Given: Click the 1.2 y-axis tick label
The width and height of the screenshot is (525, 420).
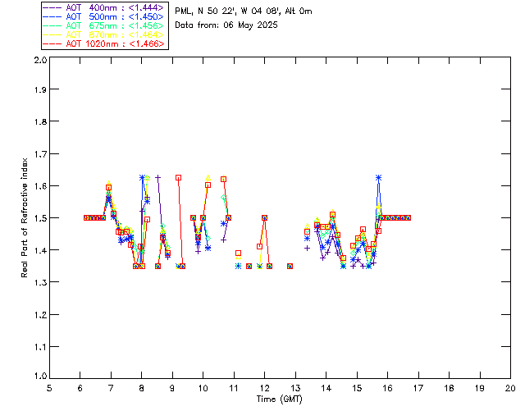Looking at the screenshot, I should tap(40, 315).
